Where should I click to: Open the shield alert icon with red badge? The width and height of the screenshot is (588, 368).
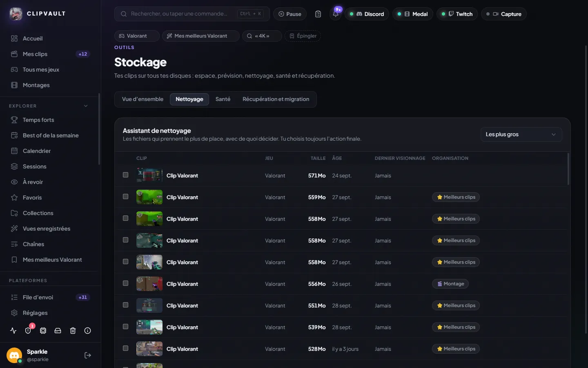tap(28, 331)
